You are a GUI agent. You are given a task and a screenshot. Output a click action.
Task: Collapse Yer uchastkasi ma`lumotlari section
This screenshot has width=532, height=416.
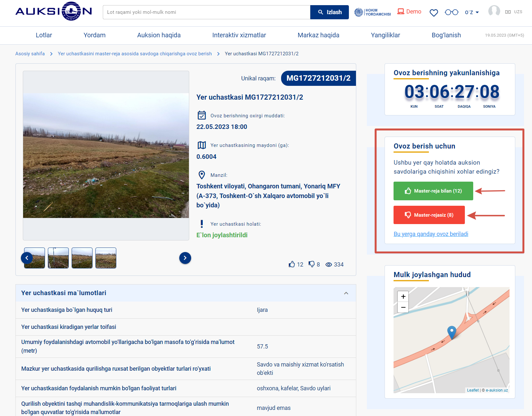tap(346, 293)
